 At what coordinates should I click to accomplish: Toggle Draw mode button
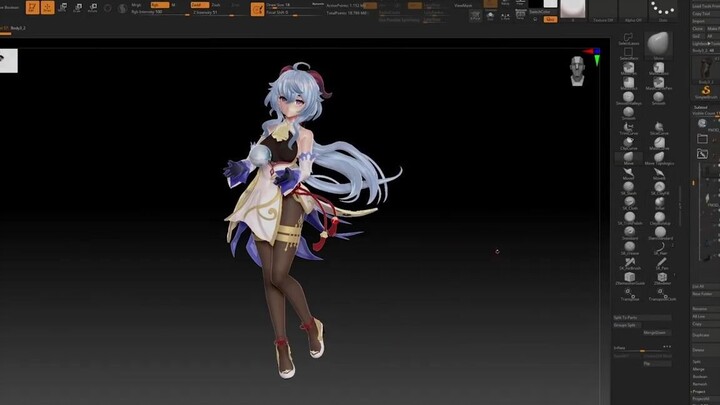pyautogui.click(x=47, y=7)
